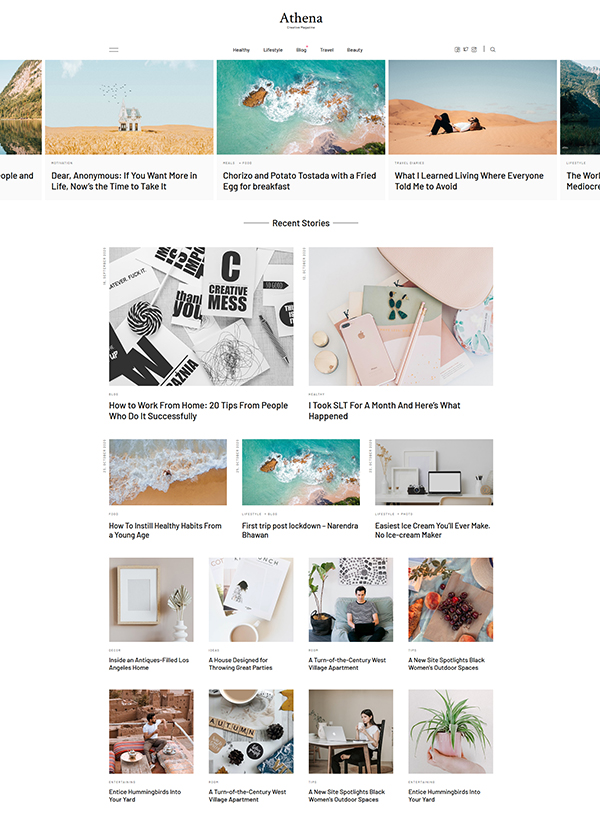Screen dimensions: 600x821
Task: Click the Autumn scrabble tiles thumbnail
Action: (251, 731)
